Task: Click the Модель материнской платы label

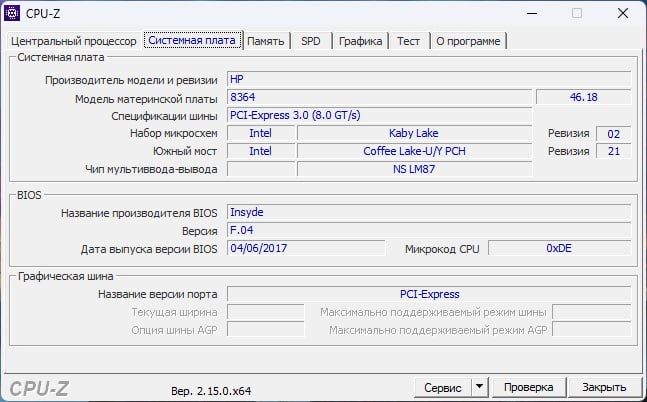Action: [146, 99]
